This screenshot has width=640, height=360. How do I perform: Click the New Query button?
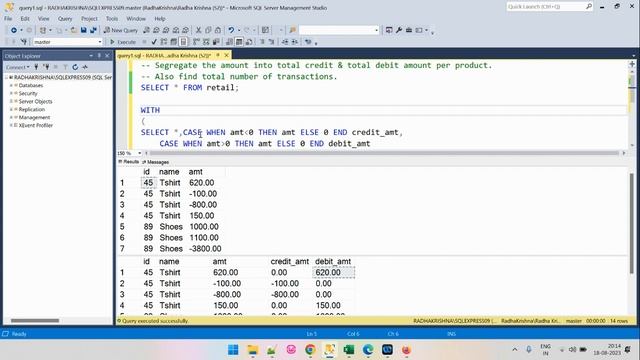[120, 30]
